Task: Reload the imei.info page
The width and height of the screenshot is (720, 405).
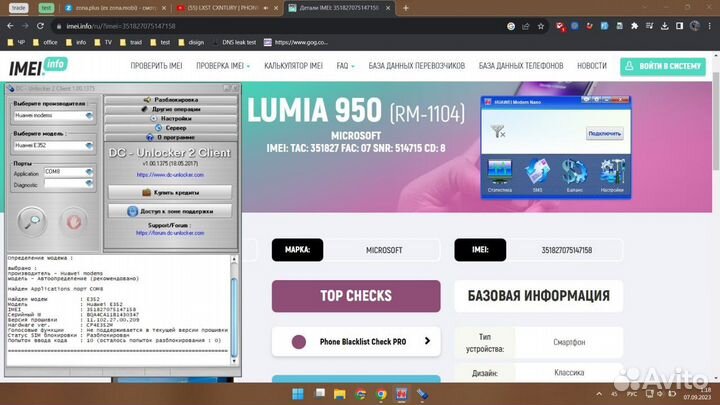Action: [40, 26]
